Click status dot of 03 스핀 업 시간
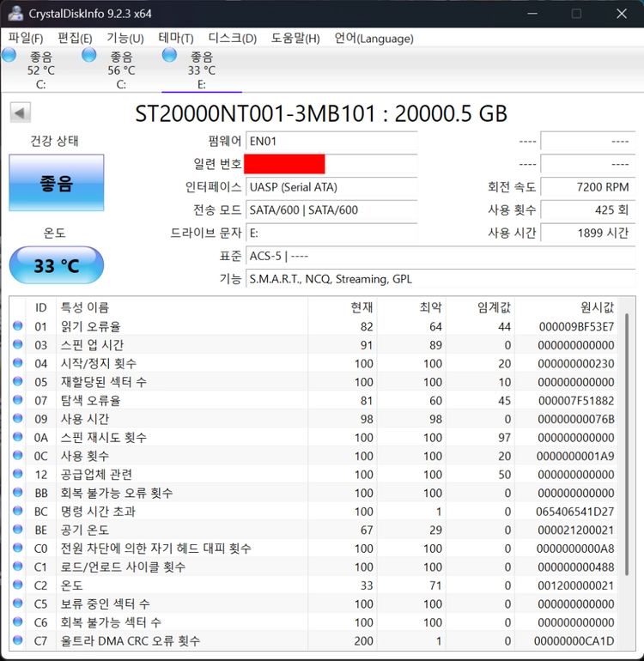Viewport: 644px width, 661px height. [x=18, y=344]
